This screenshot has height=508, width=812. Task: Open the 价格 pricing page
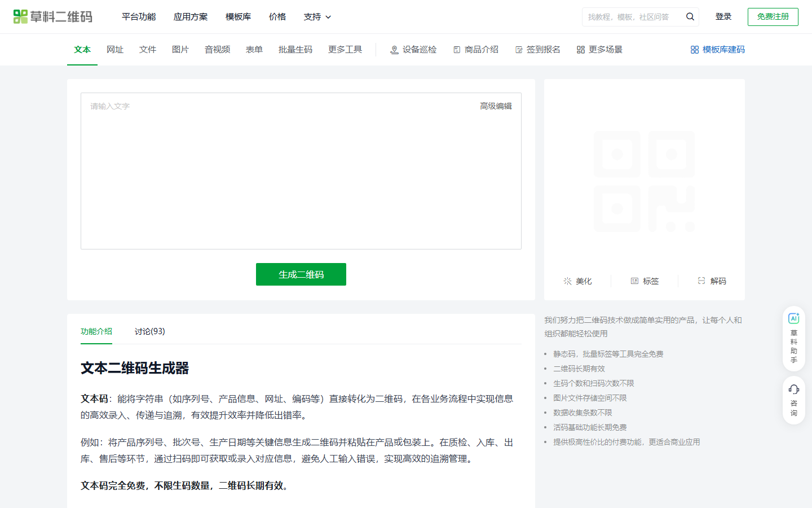(x=277, y=17)
